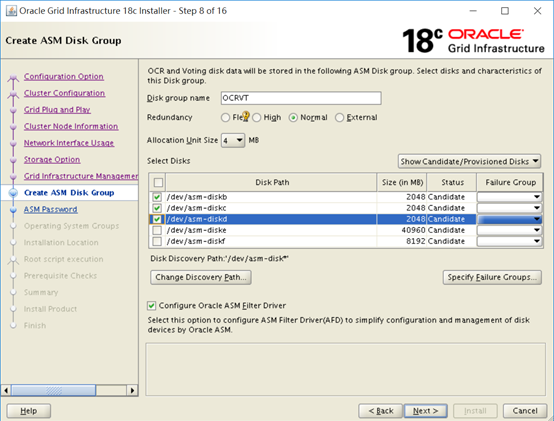The image size is (554, 421).
Task: Click the sidebar horizontal scrollbar thumb
Action: [53, 390]
